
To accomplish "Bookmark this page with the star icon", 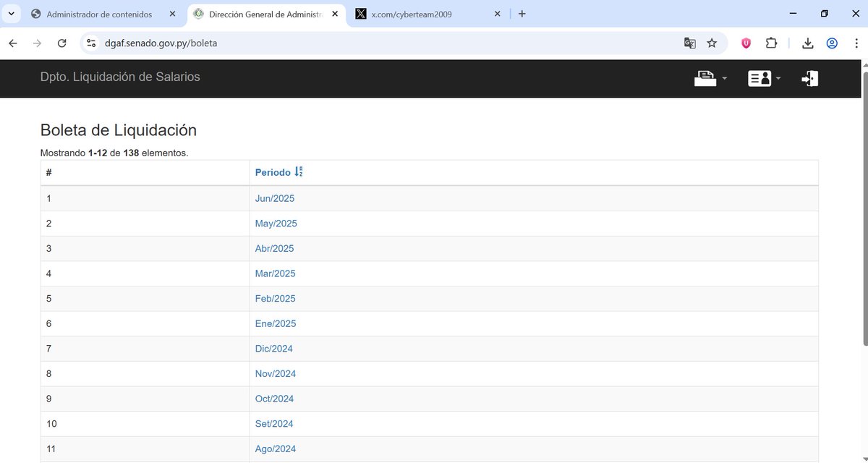I will click(712, 43).
